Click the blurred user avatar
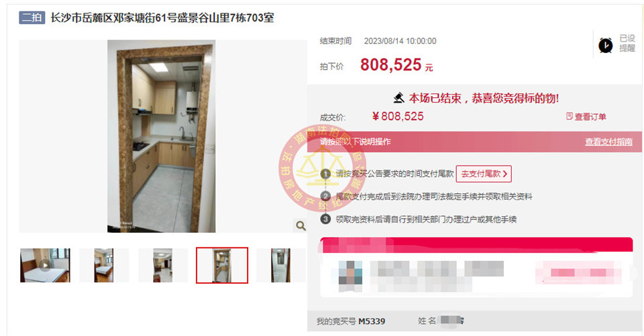Image resolution: width=644 pixels, height=336 pixels. pos(350,273)
